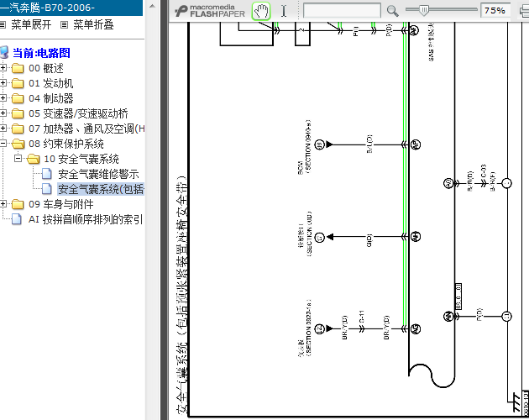The width and height of the screenshot is (529, 420).
Task: Expand the 00 概述 node
Action: point(3,68)
